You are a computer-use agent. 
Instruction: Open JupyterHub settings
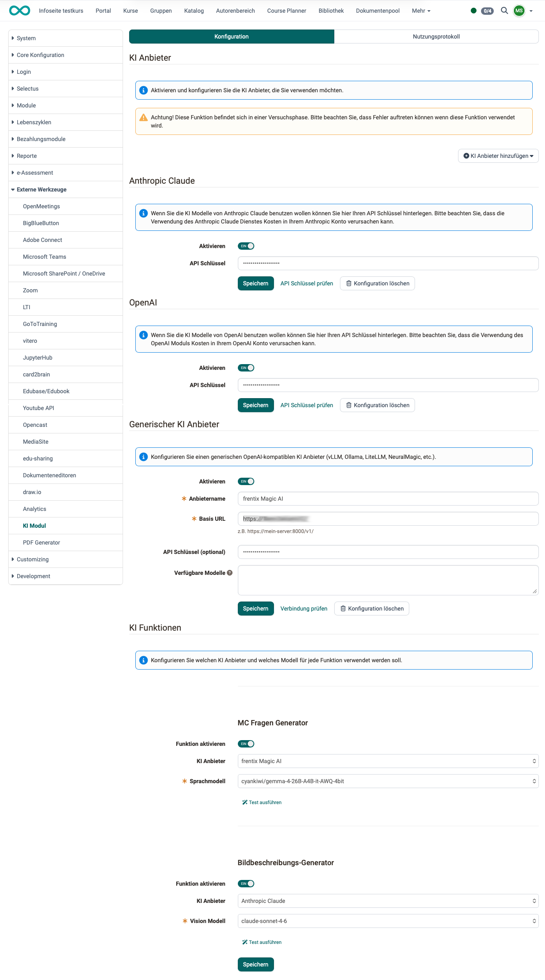(x=66, y=358)
